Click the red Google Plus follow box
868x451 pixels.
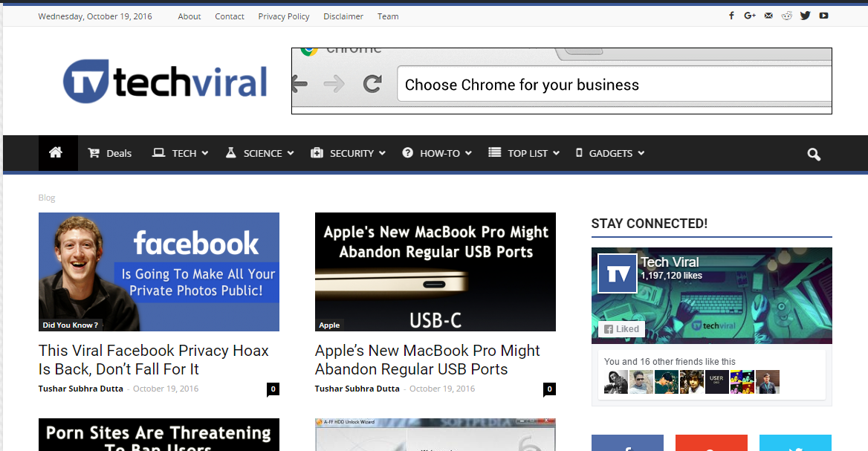711,443
